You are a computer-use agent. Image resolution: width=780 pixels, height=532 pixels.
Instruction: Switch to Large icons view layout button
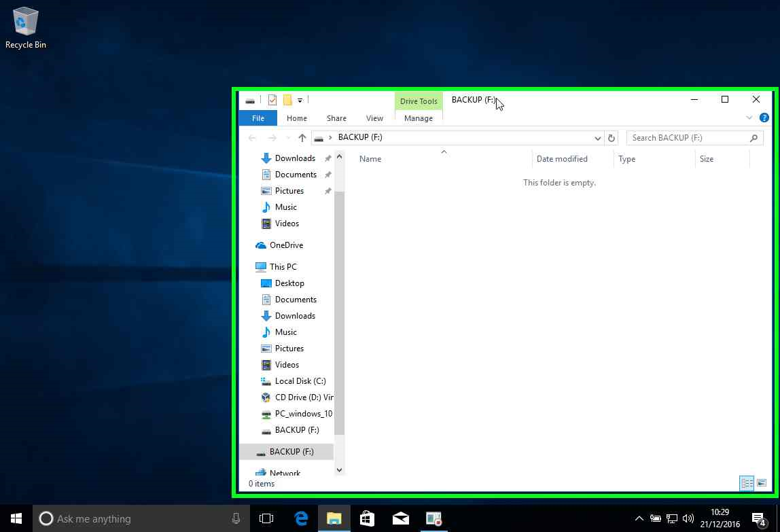tap(761, 483)
